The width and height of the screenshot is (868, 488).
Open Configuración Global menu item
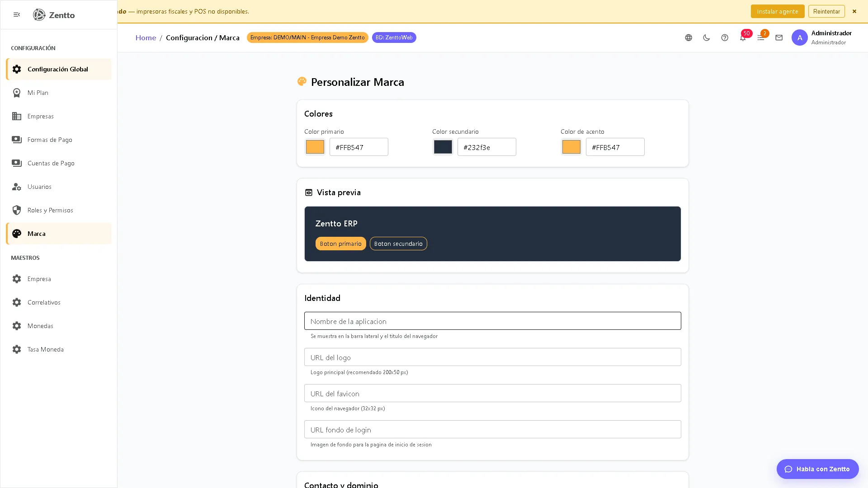coord(59,69)
